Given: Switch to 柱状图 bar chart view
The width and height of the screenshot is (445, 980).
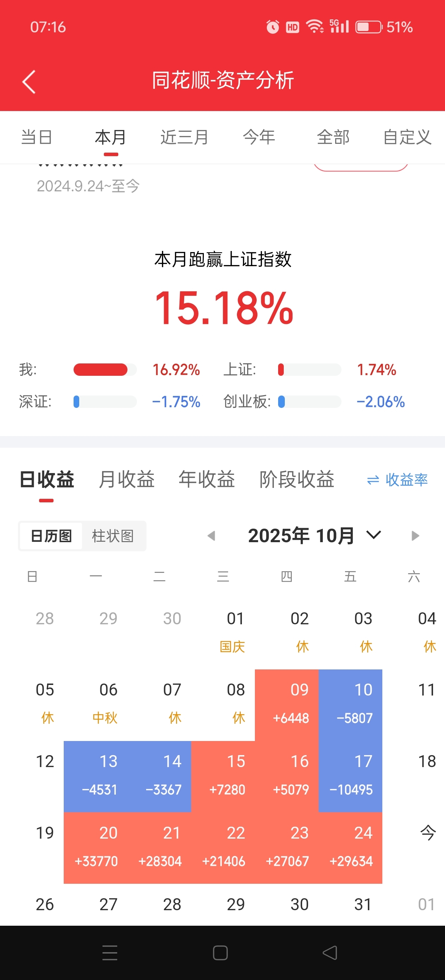Looking at the screenshot, I should (x=113, y=536).
